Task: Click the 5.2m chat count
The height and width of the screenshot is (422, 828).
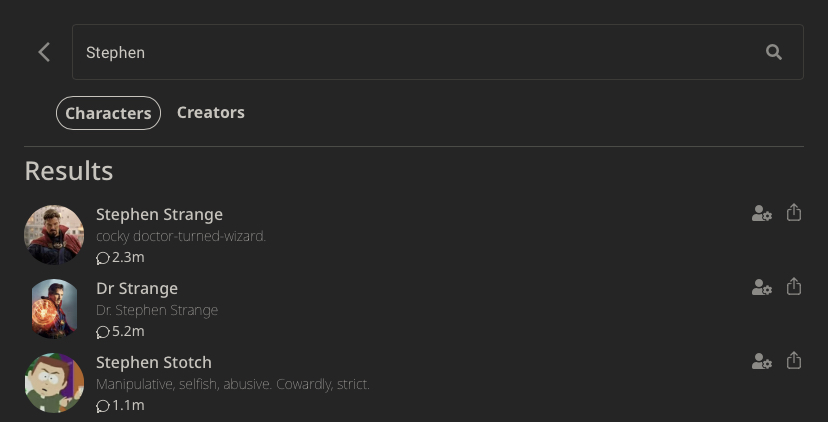Action: point(120,331)
